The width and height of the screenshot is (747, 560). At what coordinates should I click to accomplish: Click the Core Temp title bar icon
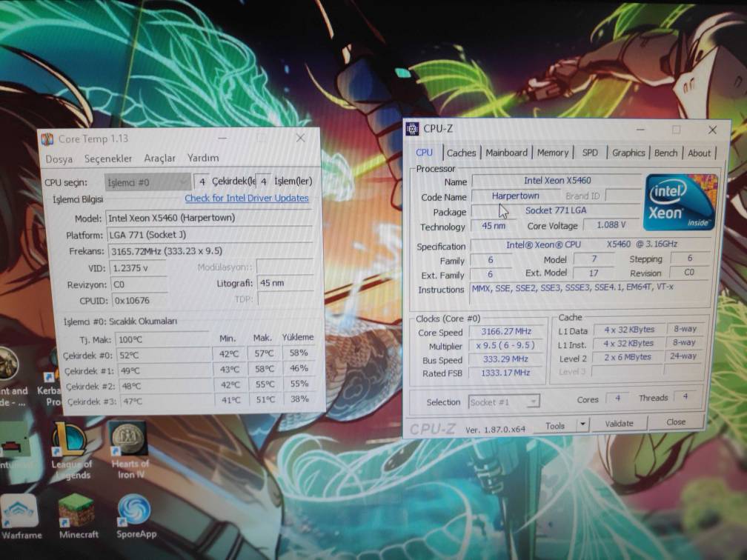click(x=47, y=139)
